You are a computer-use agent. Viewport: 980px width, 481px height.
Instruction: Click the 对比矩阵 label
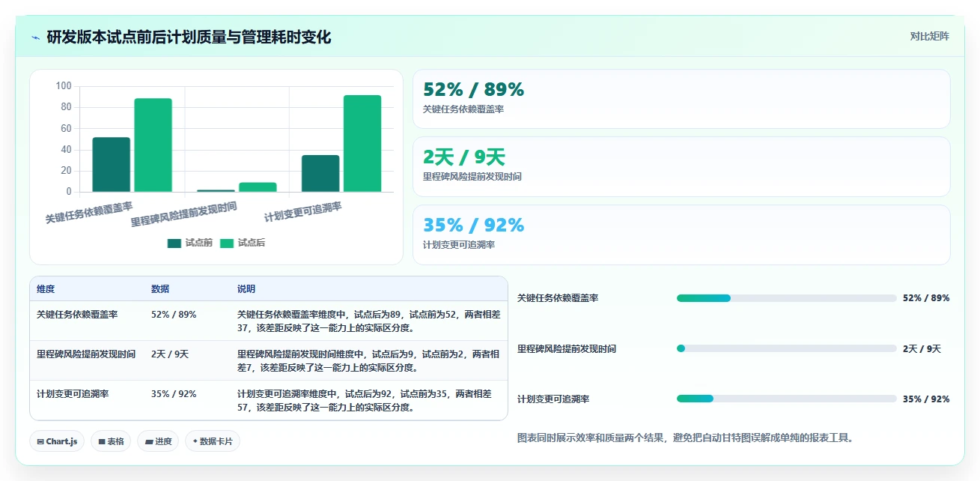click(929, 36)
